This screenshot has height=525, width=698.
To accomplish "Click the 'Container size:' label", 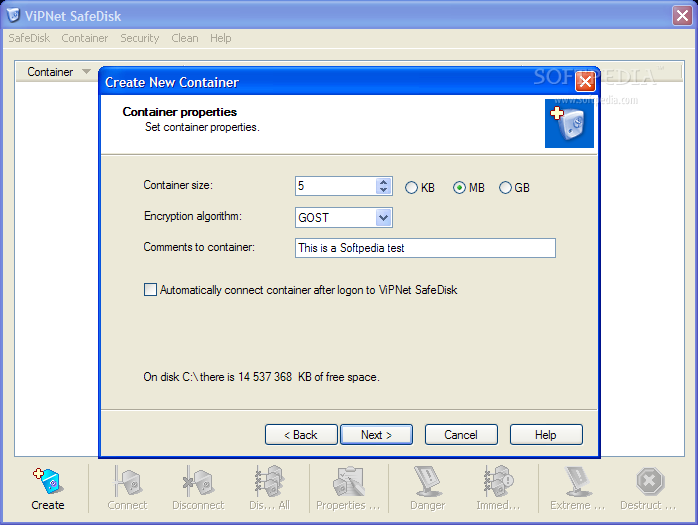I will coord(178,185).
